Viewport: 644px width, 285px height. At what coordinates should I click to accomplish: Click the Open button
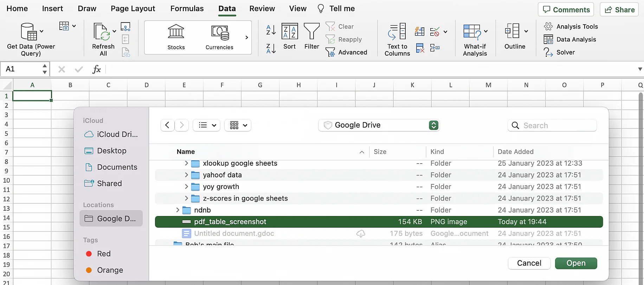pyautogui.click(x=576, y=263)
